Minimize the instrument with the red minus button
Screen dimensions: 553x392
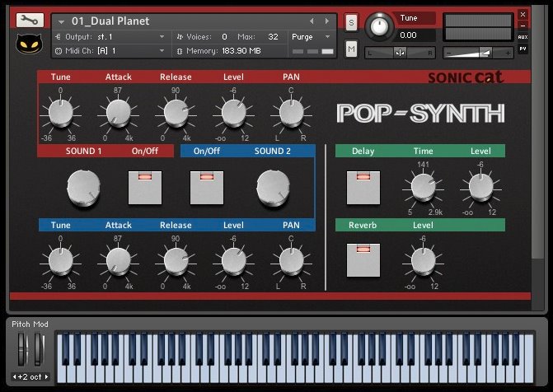(x=523, y=26)
